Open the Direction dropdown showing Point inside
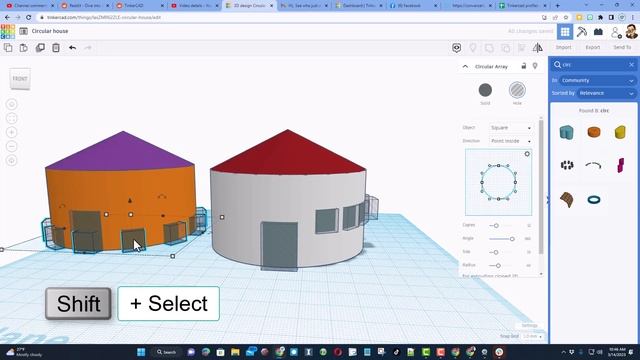640x360 pixels. click(511, 141)
